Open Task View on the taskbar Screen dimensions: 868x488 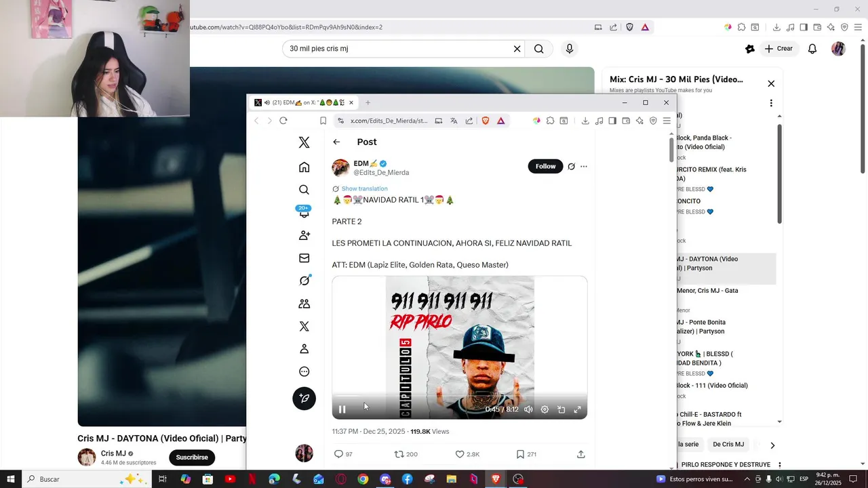[163, 479]
